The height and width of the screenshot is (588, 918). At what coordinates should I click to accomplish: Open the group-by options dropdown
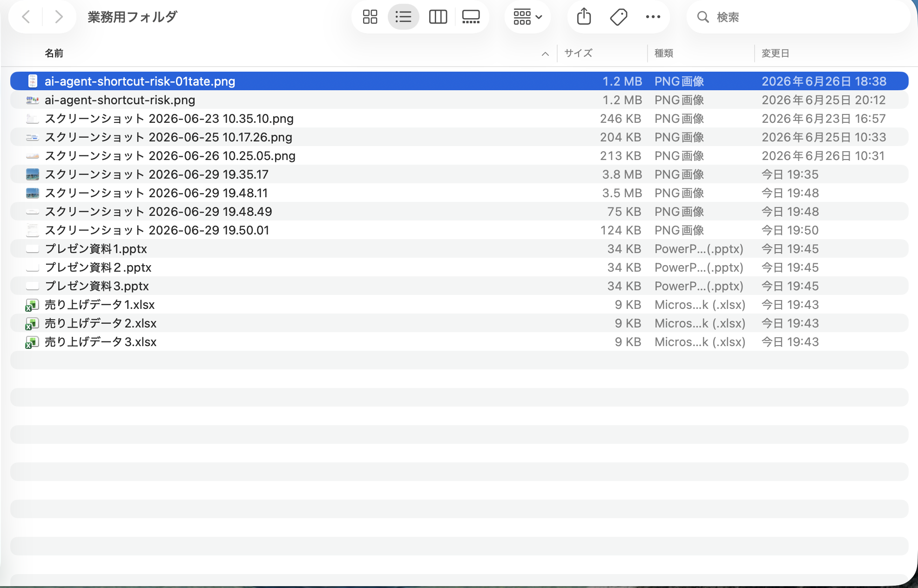(527, 17)
